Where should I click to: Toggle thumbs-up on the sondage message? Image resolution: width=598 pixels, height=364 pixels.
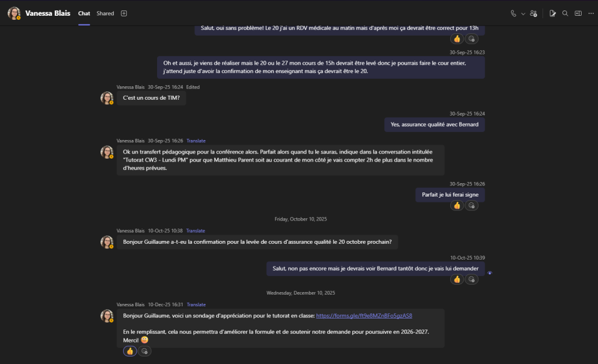130,351
